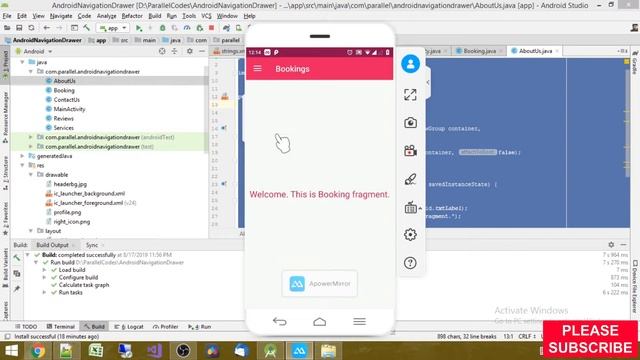Stop the running app with red square

click(211, 28)
